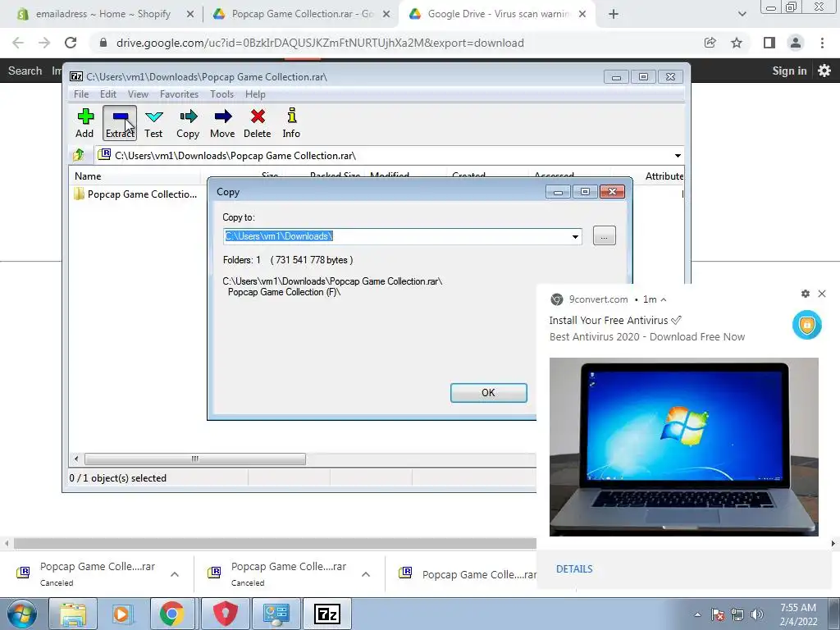Image resolution: width=840 pixels, height=630 pixels.
Task: Open the Windows Start menu
Action: 22,614
